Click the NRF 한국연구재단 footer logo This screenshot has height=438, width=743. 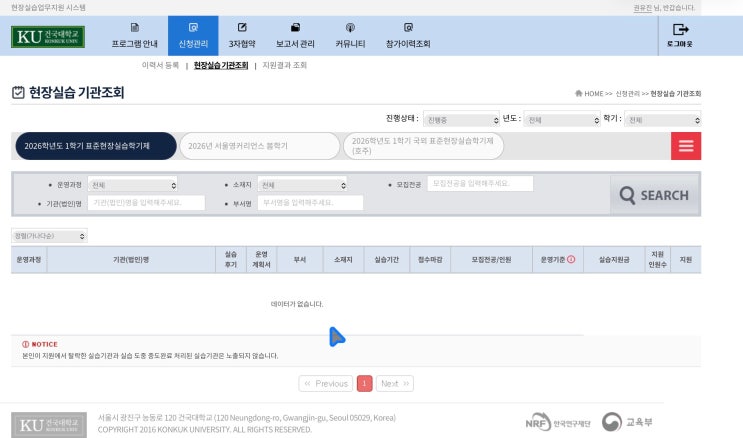coord(558,422)
